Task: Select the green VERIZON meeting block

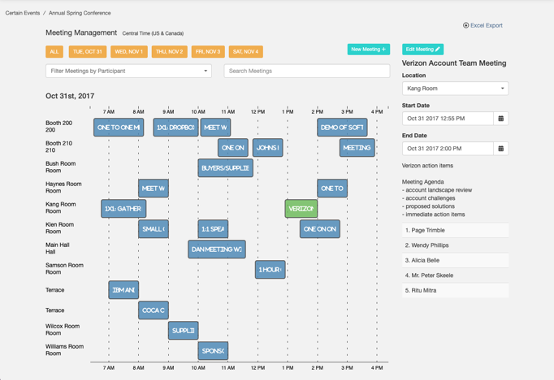Action: click(x=301, y=209)
